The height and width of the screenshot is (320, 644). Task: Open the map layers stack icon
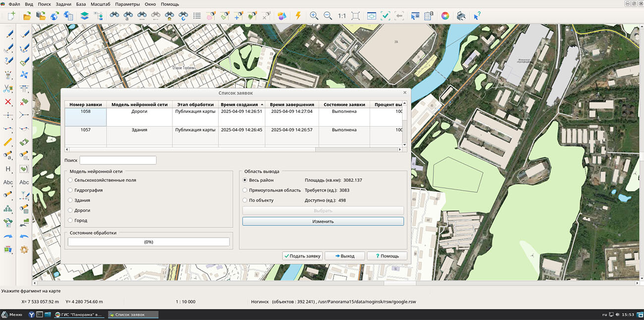[84, 16]
